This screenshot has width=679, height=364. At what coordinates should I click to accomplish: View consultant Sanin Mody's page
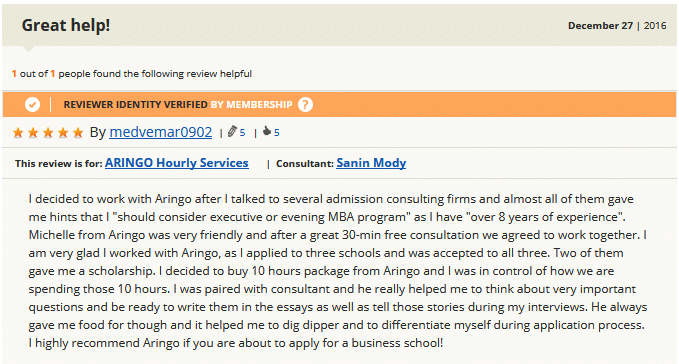[371, 163]
